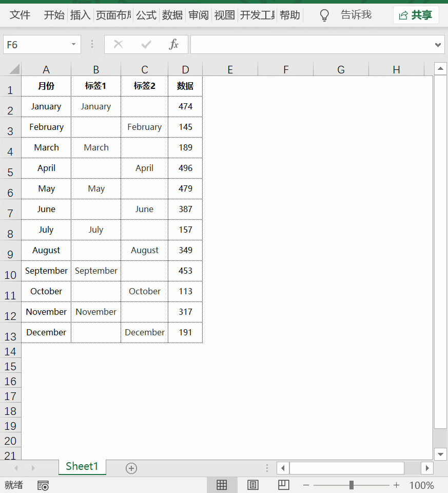The image size is (448, 493).
Task: Open the Insert Function fx dialog
Action: 174,44
